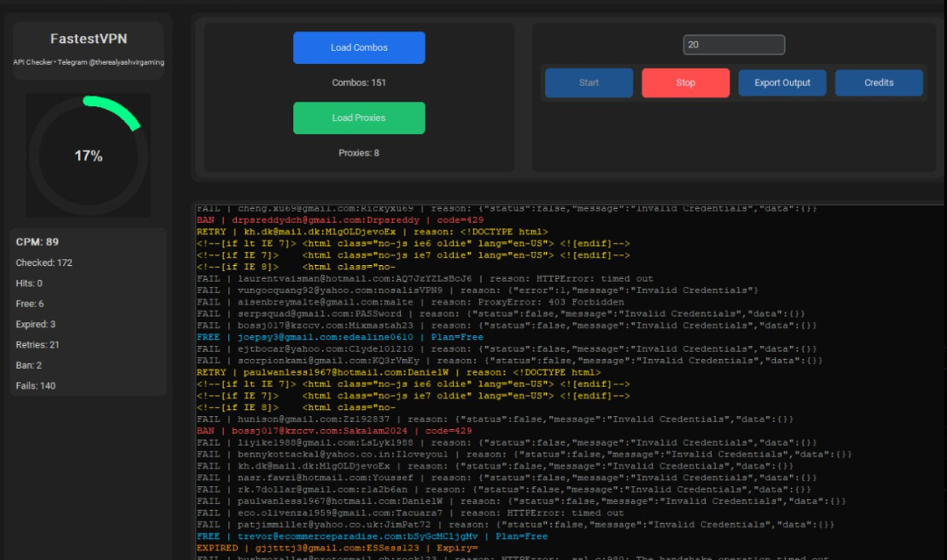Screen dimensions: 947x560
Task: Select the Combos: 151 counter label
Action: point(359,83)
